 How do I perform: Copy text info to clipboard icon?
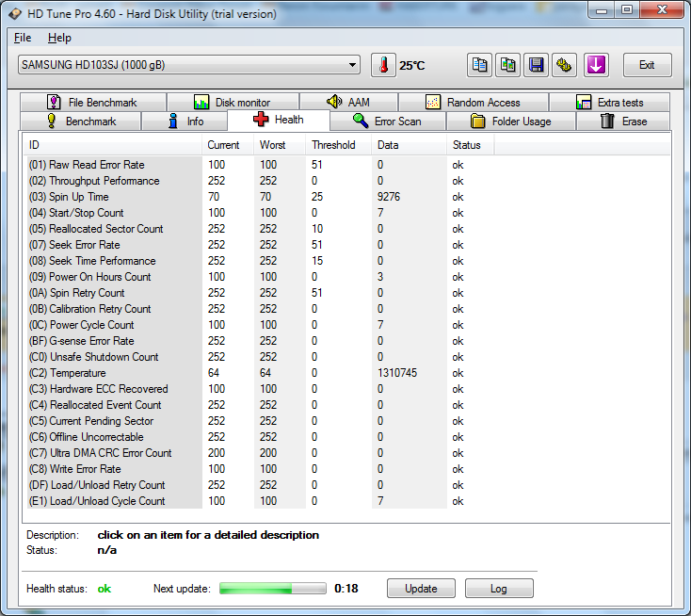pos(479,65)
